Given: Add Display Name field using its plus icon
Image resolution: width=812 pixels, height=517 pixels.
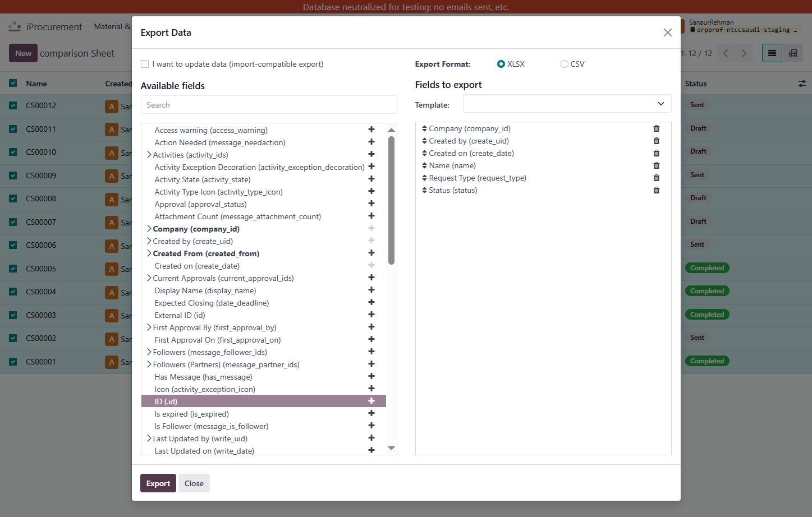Looking at the screenshot, I should [x=371, y=290].
